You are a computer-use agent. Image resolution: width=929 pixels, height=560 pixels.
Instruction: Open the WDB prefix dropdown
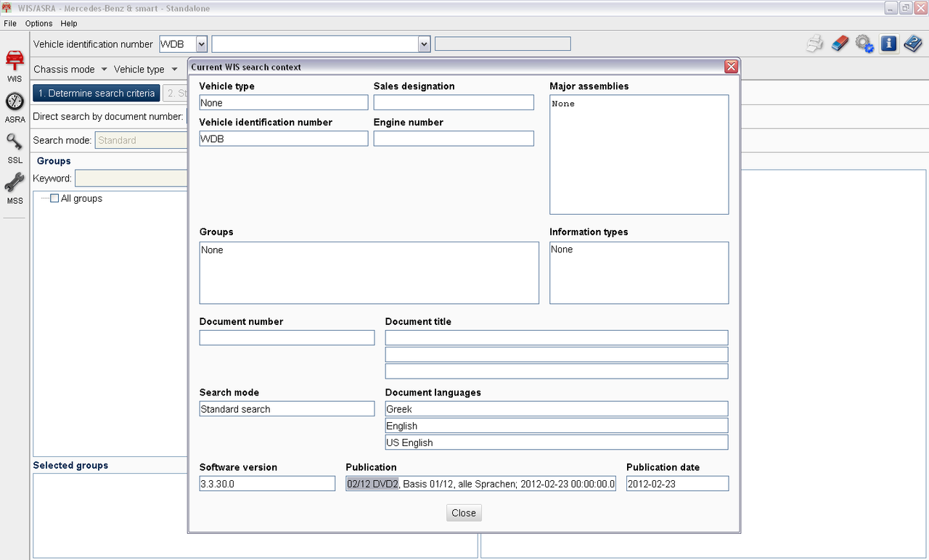(201, 44)
